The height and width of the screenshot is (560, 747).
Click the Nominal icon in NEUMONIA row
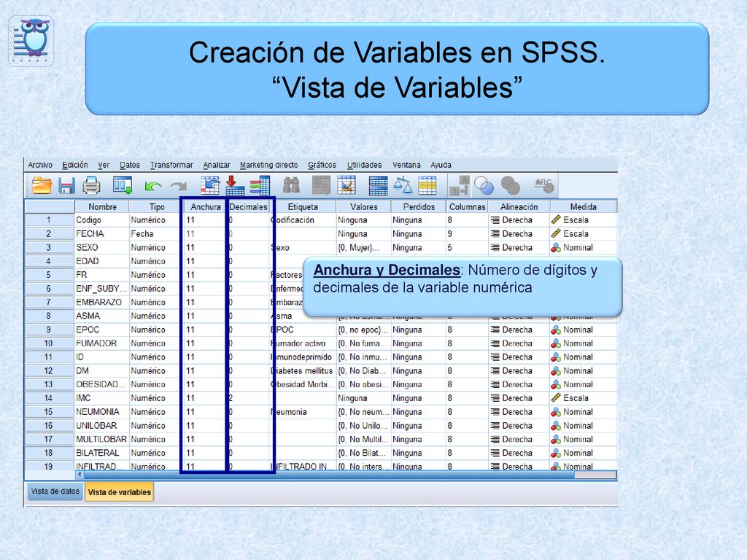(556, 412)
